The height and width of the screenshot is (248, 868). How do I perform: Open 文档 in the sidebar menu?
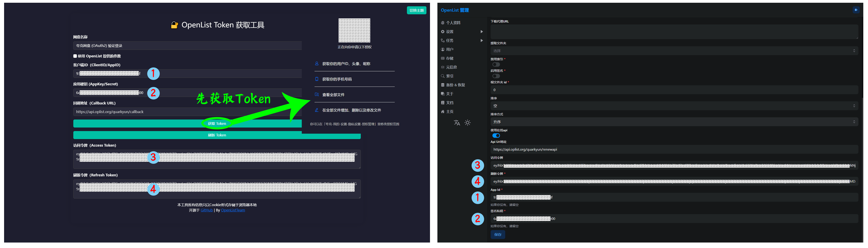(x=450, y=103)
